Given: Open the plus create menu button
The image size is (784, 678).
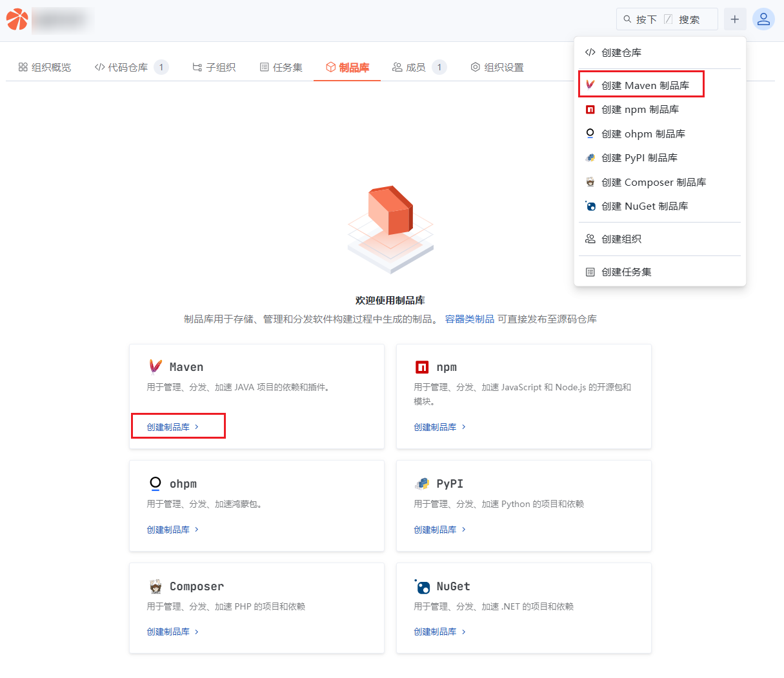Looking at the screenshot, I should point(735,19).
